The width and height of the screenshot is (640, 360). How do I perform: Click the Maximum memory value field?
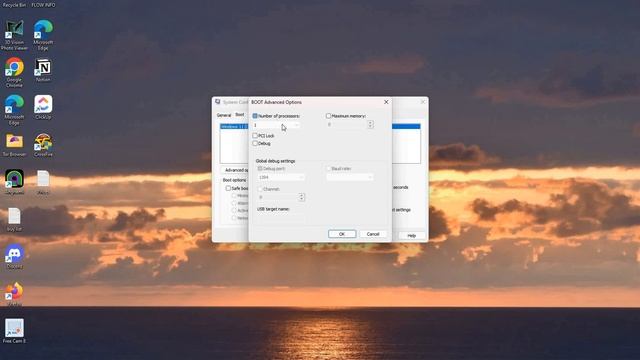347,124
